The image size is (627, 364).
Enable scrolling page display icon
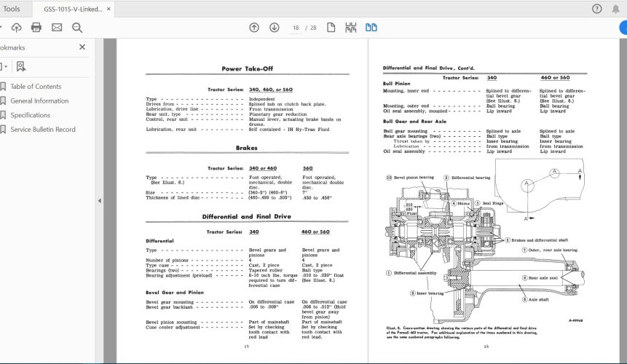(x=351, y=27)
